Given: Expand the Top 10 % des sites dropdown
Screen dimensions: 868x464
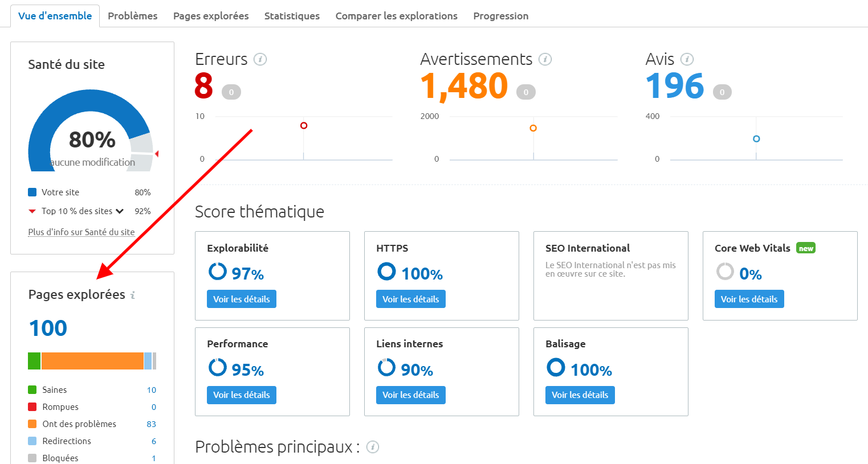Looking at the screenshot, I should 120,211.
